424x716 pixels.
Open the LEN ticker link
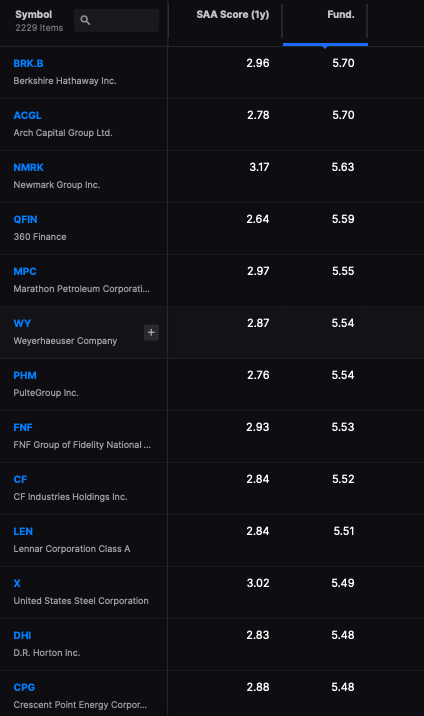coord(23,532)
